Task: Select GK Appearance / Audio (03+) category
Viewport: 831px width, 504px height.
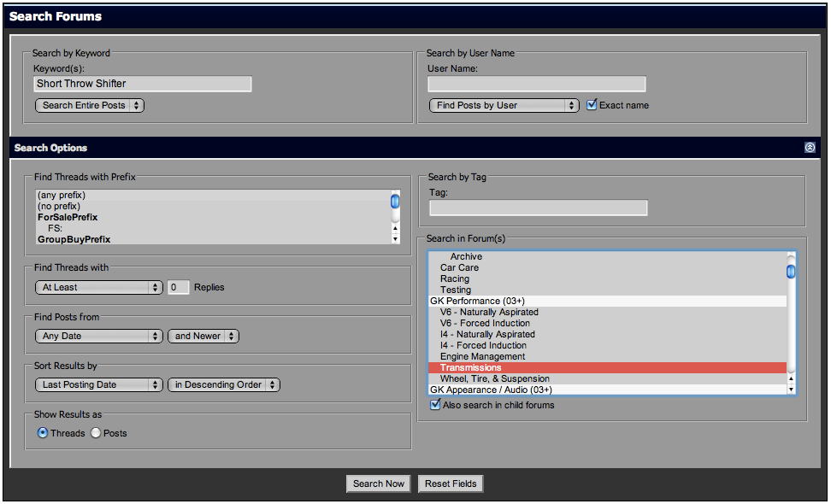Action: pos(607,390)
